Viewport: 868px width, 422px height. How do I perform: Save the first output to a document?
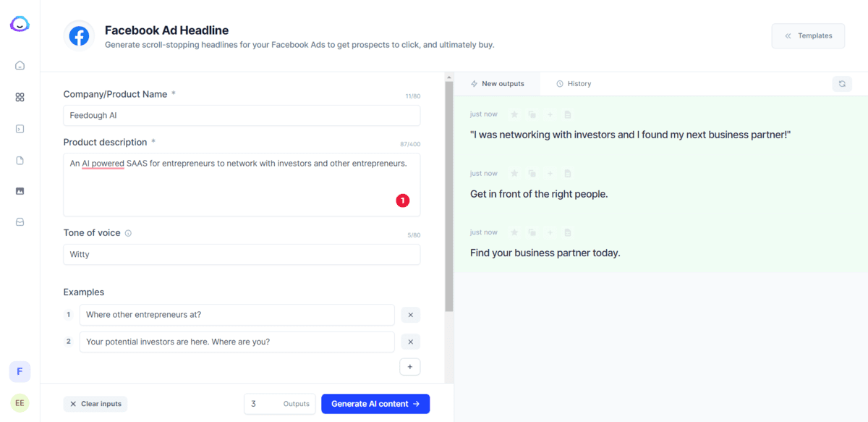point(568,114)
